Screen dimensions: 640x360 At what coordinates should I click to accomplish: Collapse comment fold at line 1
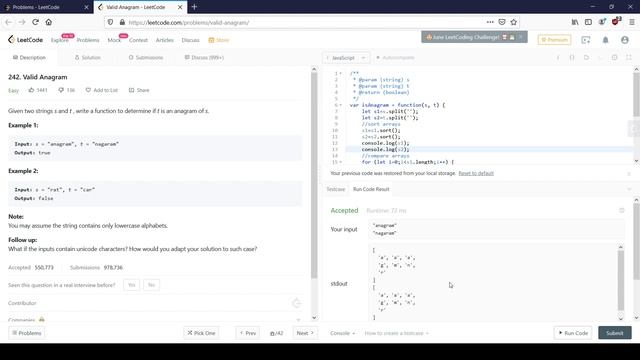tap(341, 73)
